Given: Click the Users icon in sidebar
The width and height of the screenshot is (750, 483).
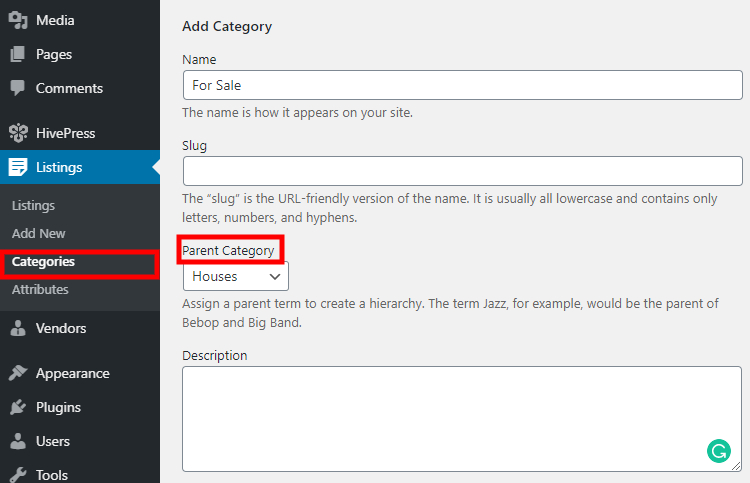Looking at the screenshot, I should click(x=18, y=441).
